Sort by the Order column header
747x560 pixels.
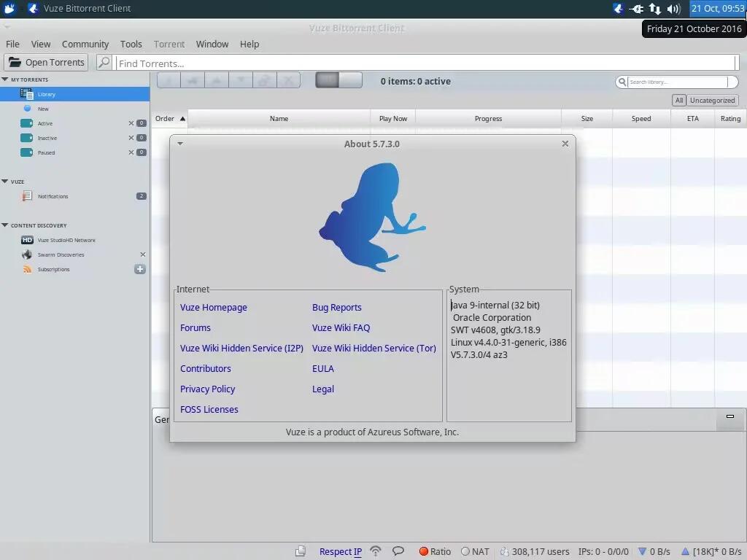click(169, 119)
